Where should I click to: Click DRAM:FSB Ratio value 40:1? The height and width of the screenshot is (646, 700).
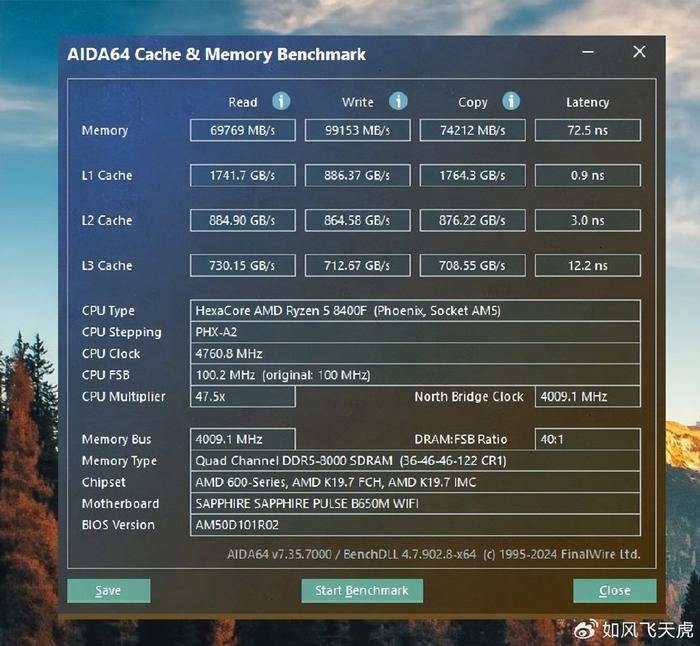coord(588,439)
